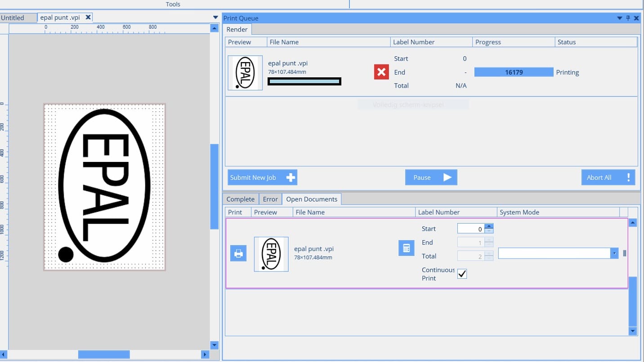The height and width of the screenshot is (362, 644).
Task: Click canvas scroll left arrow
Action: coord(4,354)
